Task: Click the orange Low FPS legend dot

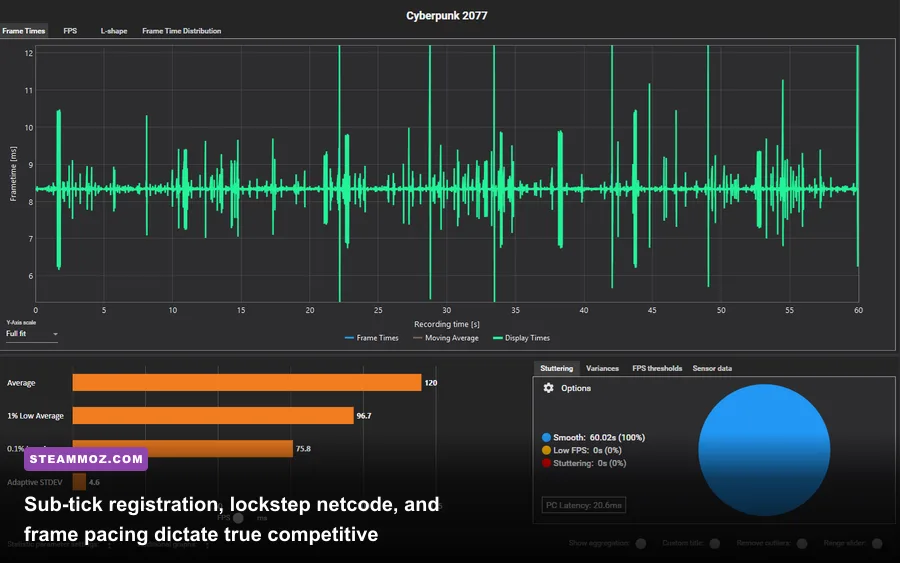Action: click(546, 451)
